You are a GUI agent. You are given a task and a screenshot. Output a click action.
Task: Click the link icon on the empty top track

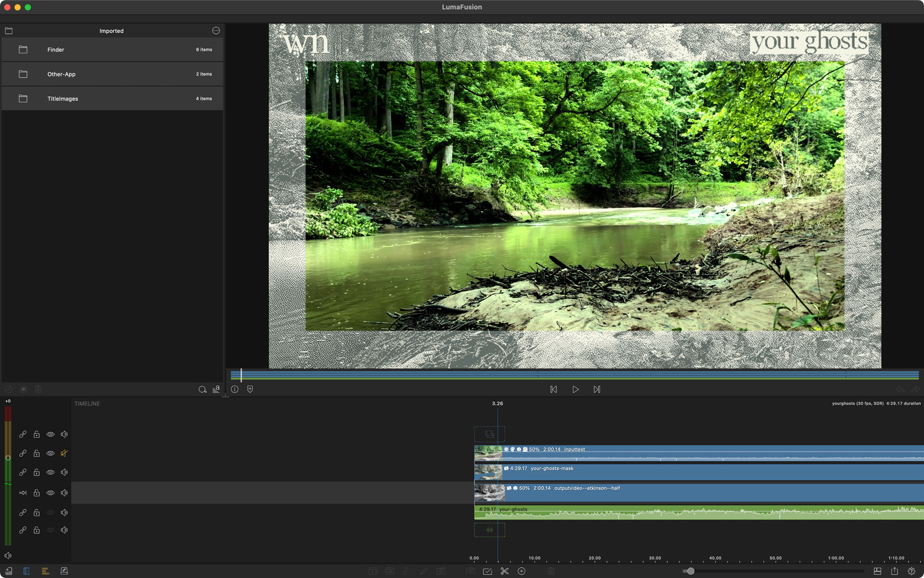click(x=23, y=434)
